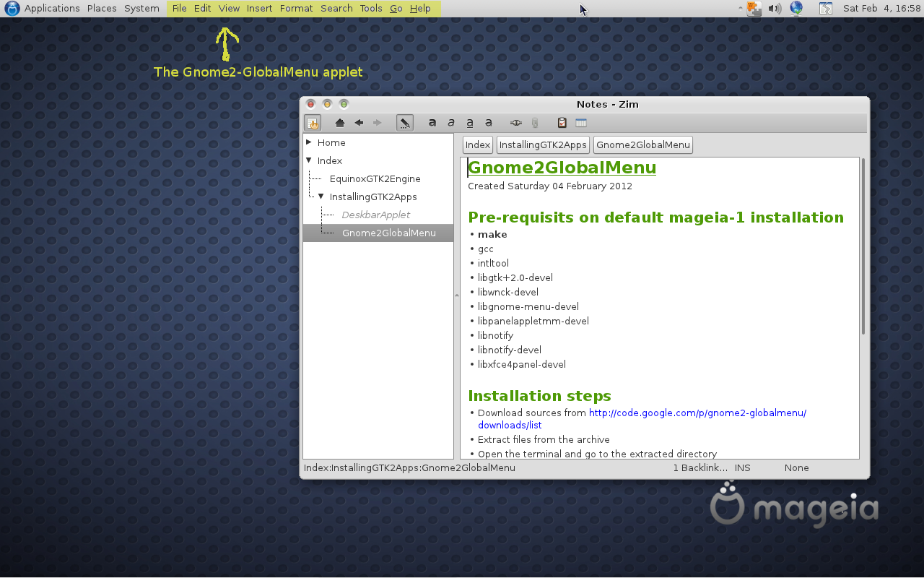Select the Home page in the tree

(331, 142)
